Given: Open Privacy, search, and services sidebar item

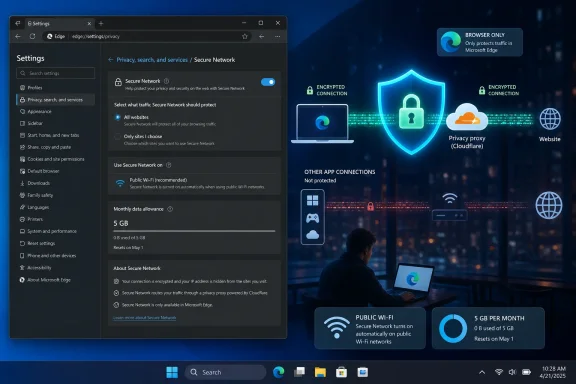Looking at the screenshot, I should coord(55,100).
